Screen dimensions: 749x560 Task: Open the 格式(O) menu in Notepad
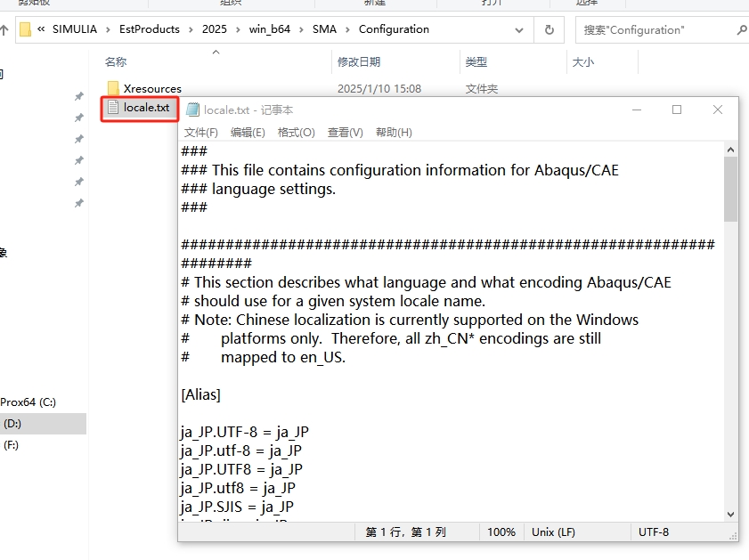tap(297, 133)
